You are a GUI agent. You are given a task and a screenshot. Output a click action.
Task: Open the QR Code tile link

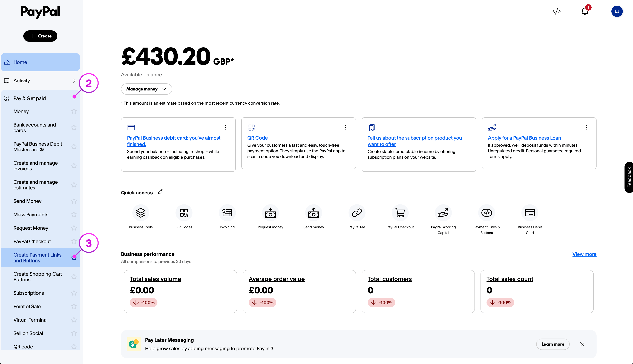pos(257,138)
